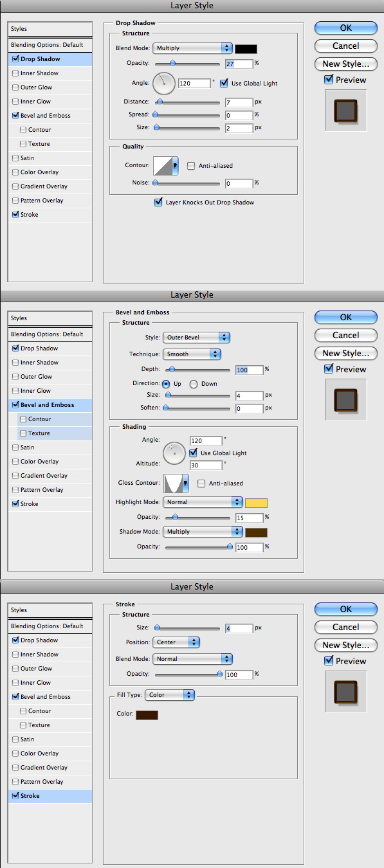Click the Drop Shadow Distance input field
384x868 pixels.
(x=239, y=102)
